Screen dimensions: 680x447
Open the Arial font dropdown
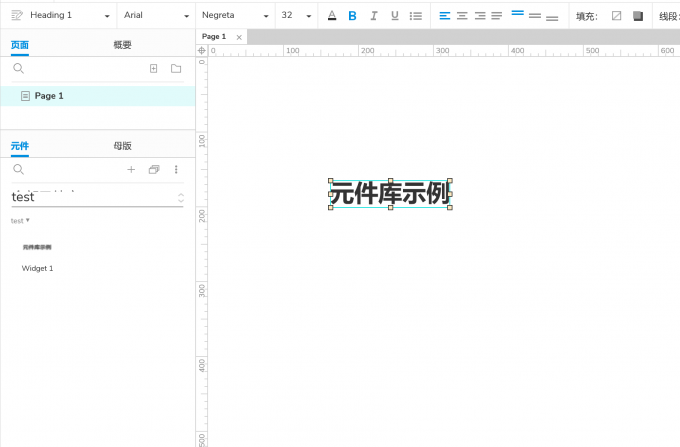point(156,15)
